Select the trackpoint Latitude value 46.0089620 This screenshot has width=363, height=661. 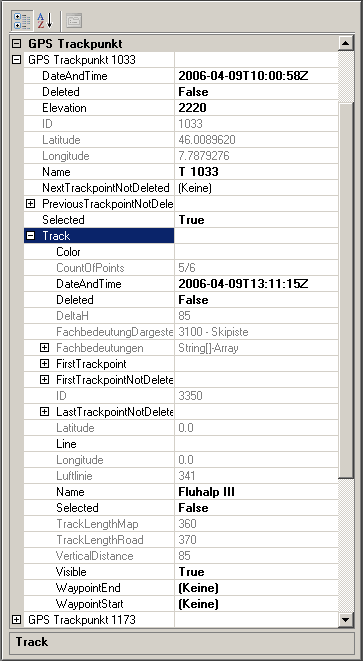(207, 140)
